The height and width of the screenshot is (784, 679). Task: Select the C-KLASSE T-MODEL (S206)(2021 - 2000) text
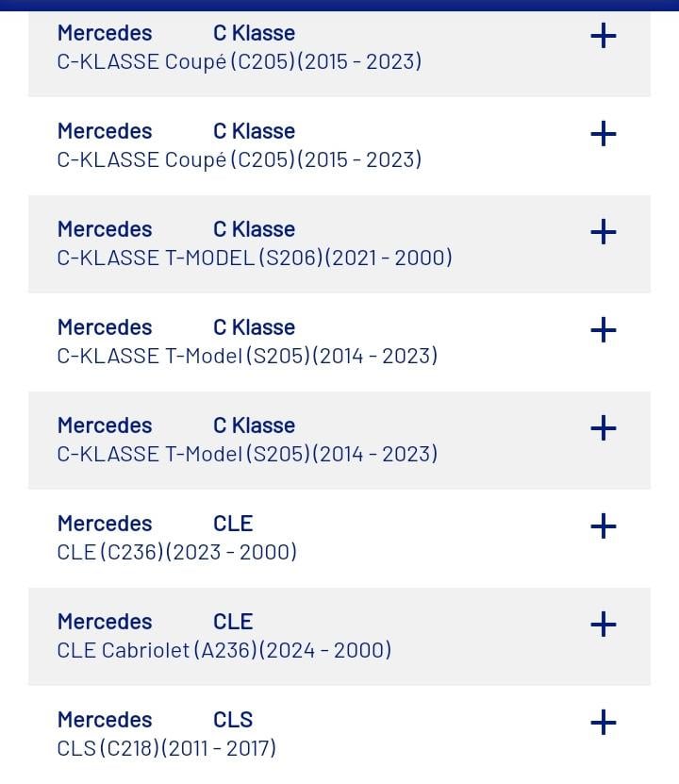click(254, 258)
